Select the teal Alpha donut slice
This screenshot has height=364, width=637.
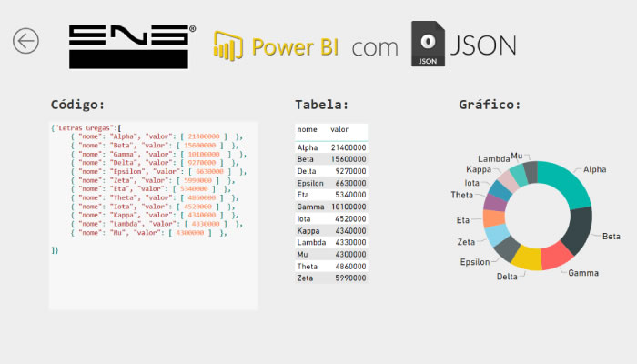pyautogui.click(x=565, y=183)
